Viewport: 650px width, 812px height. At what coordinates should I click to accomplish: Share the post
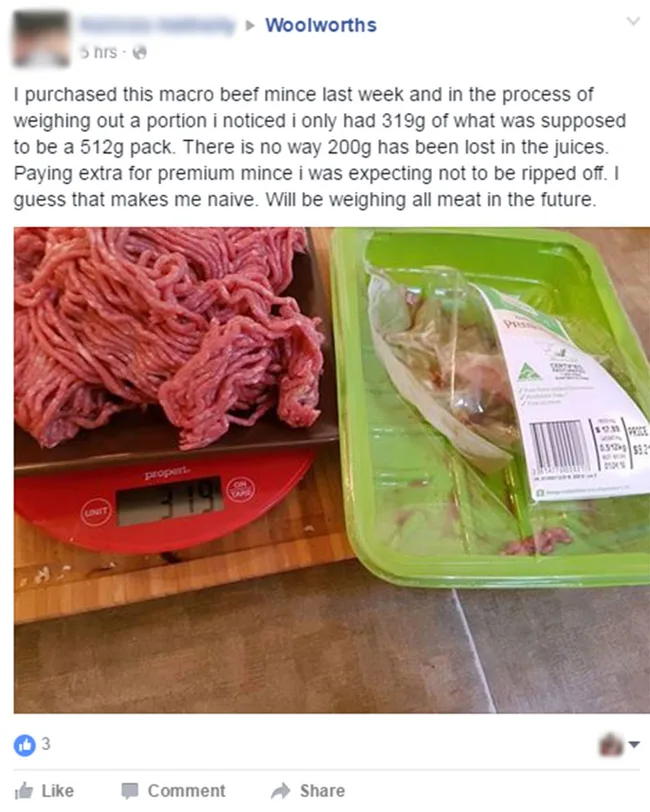pyautogui.click(x=308, y=791)
